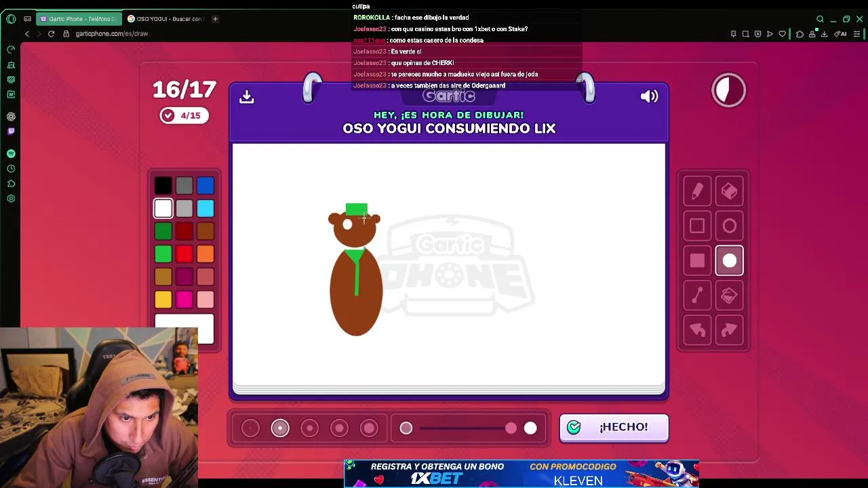The width and height of the screenshot is (868, 488).
Task: Select the straight line tool
Action: (x=697, y=296)
